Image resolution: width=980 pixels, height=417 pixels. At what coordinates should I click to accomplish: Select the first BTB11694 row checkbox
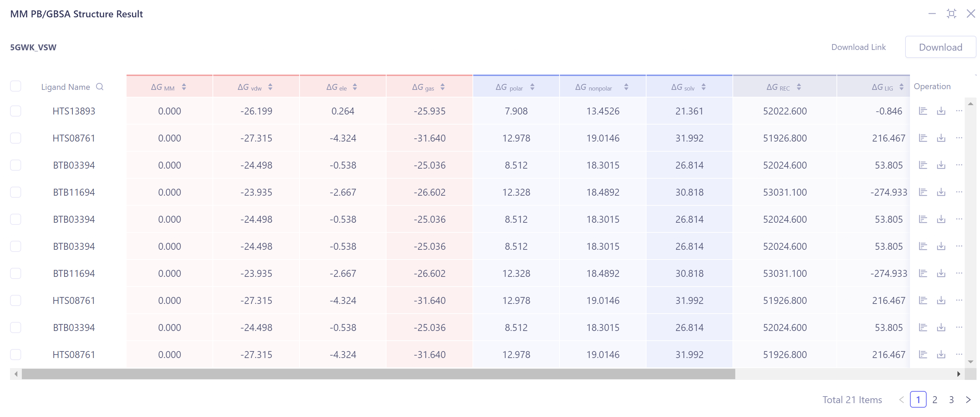pos(16,192)
